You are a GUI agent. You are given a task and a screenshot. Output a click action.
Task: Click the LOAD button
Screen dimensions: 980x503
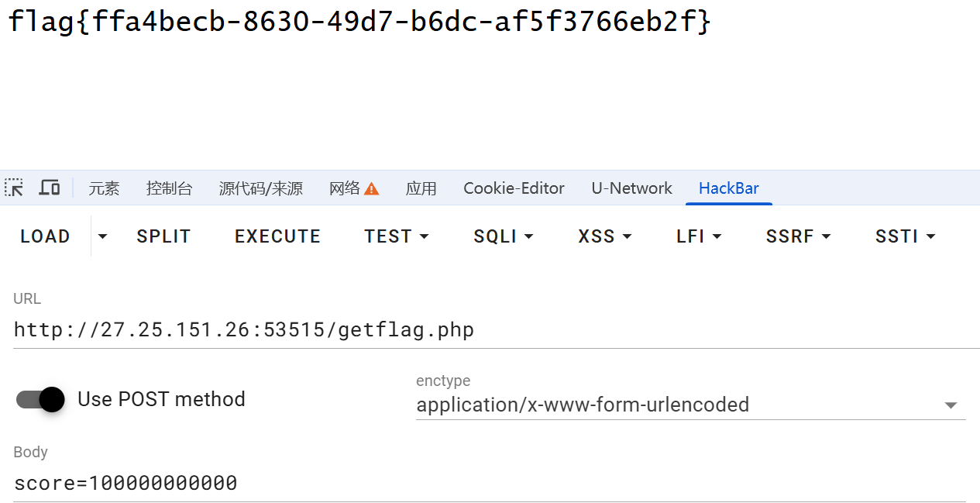click(x=46, y=236)
